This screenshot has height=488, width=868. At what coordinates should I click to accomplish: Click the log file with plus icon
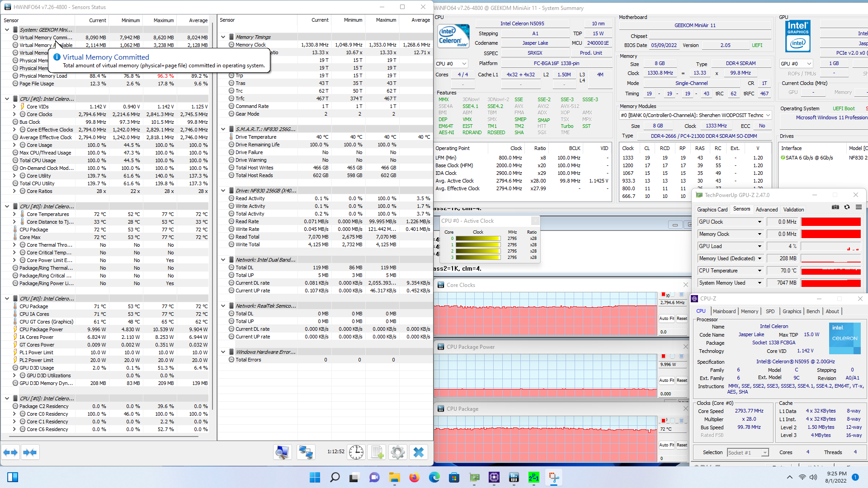point(377,452)
